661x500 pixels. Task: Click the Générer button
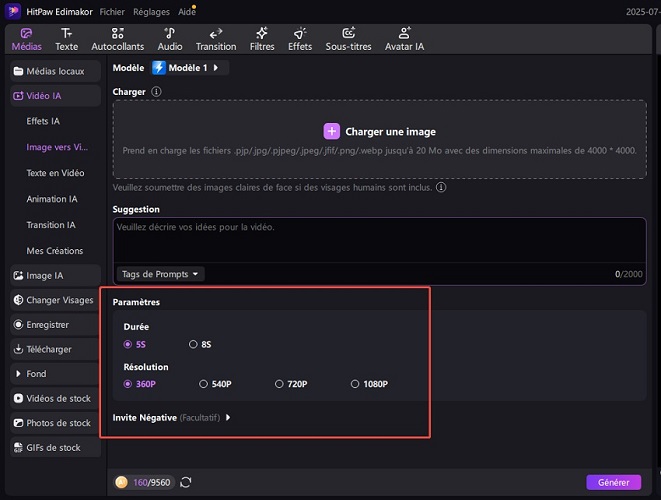[x=613, y=482]
